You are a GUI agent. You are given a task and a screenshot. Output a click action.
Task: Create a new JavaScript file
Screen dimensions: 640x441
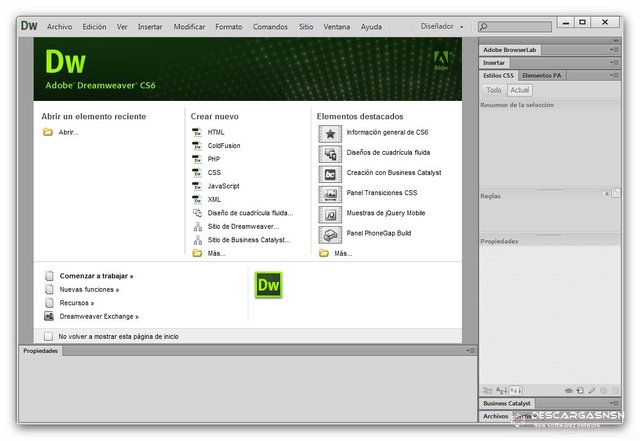tap(223, 186)
